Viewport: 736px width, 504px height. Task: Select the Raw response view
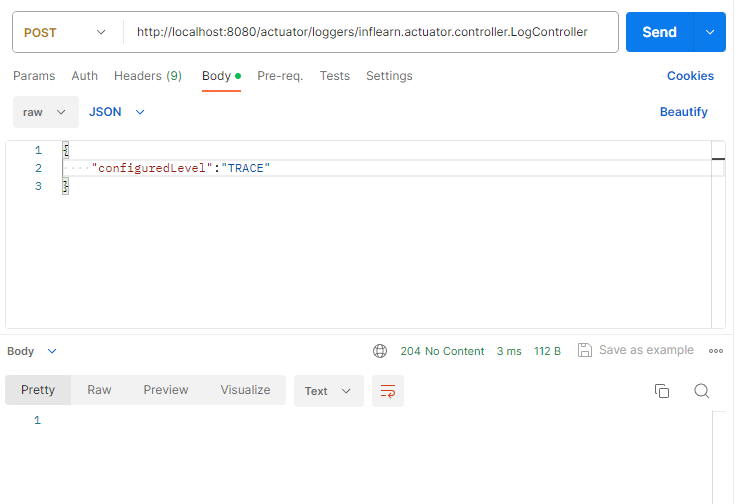pyautogui.click(x=99, y=390)
